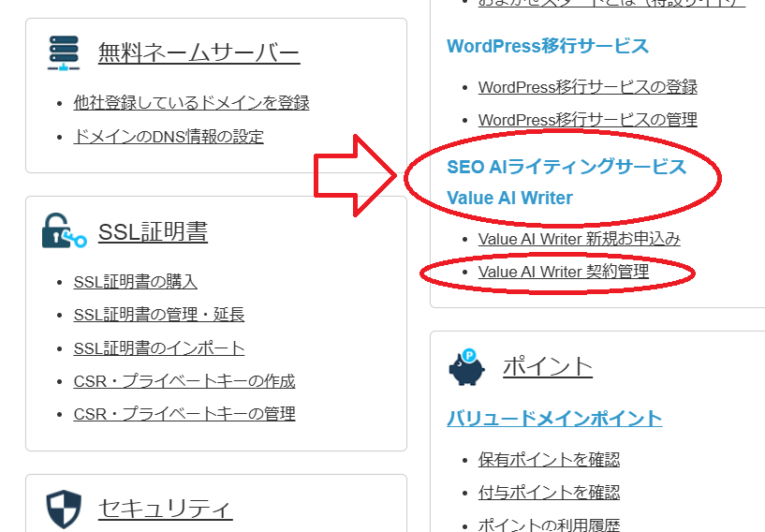The width and height of the screenshot is (765, 532).
Task: Open 付与ポイントを確認 link
Action: tap(549, 493)
